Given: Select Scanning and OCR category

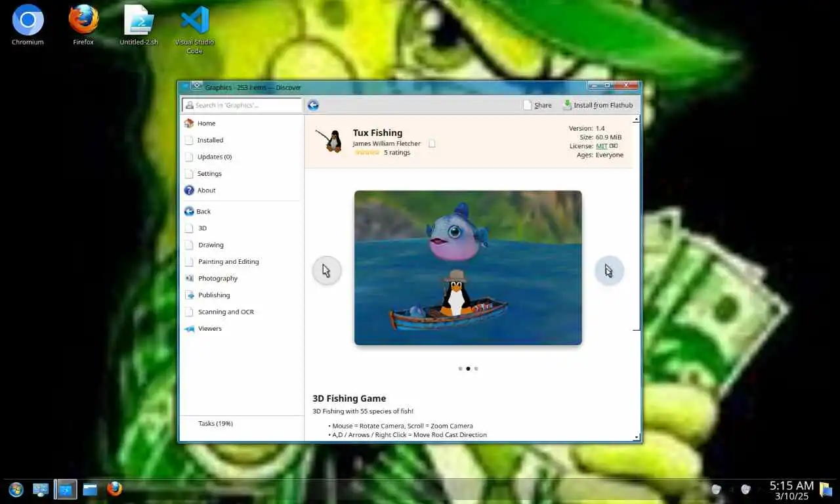Looking at the screenshot, I should [240, 312].
